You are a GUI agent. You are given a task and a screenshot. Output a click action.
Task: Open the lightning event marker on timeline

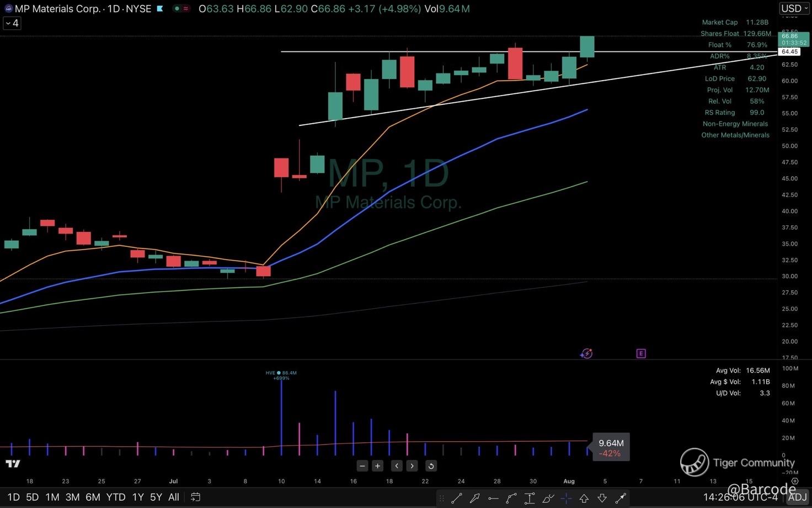[586, 353]
